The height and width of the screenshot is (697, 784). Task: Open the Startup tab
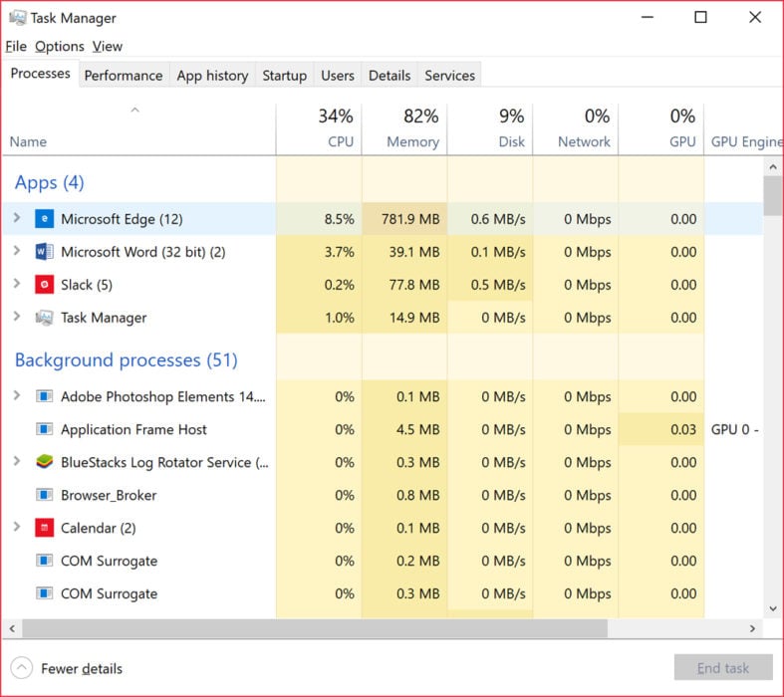tap(285, 76)
